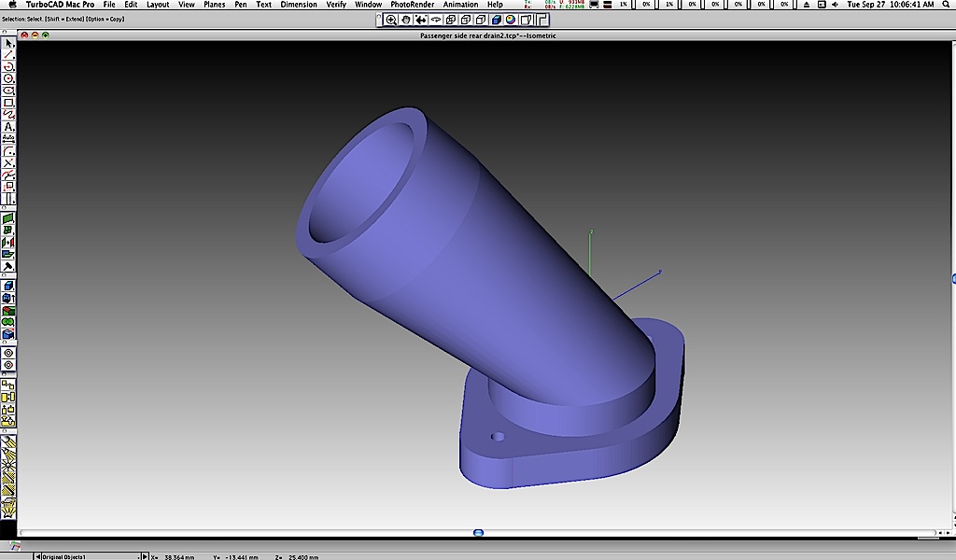The height and width of the screenshot is (560, 956).
Task: Click the Z coordinate value field
Action: pyautogui.click(x=302, y=556)
